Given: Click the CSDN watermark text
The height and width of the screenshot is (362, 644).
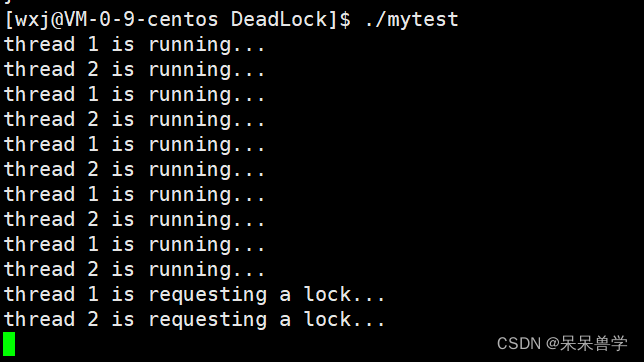Looking at the screenshot, I should pos(519,344).
